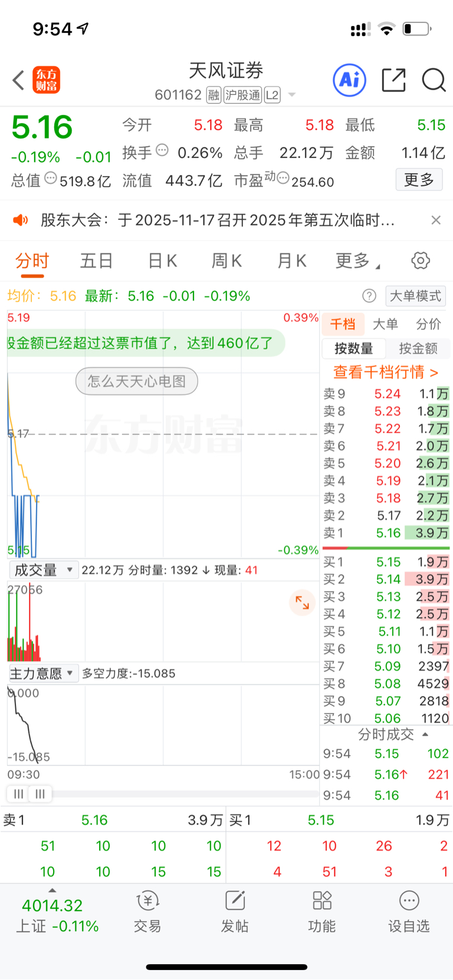Tap the 卖1 5.16 detailed queue header

(113, 820)
